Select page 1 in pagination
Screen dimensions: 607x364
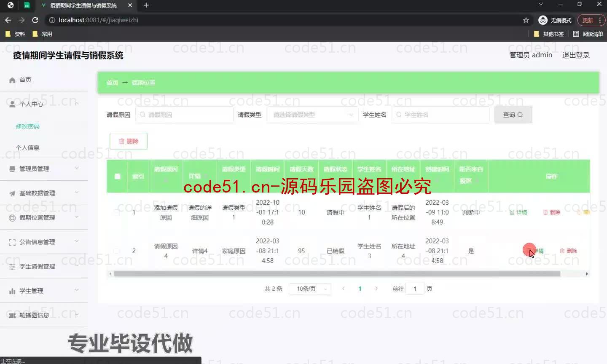click(360, 289)
